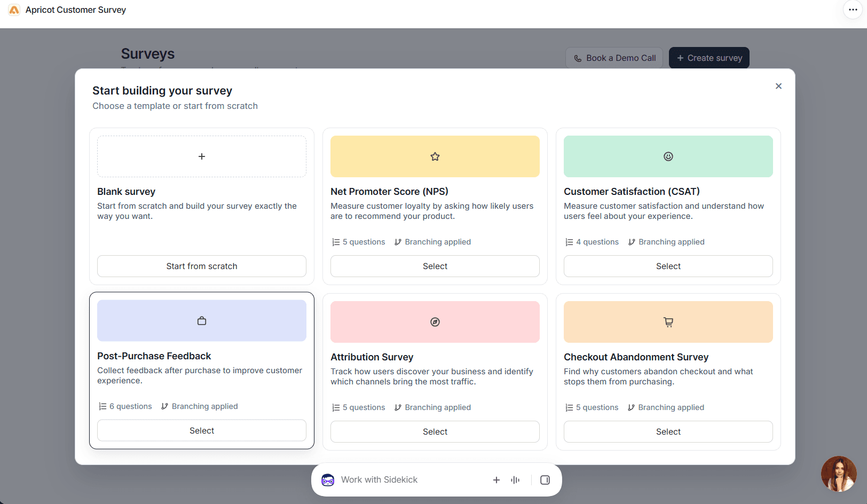867x504 pixels.
Task: Click the shopping bag icon on Post-Purchase Feedback
Action: (x=202, y=321)
